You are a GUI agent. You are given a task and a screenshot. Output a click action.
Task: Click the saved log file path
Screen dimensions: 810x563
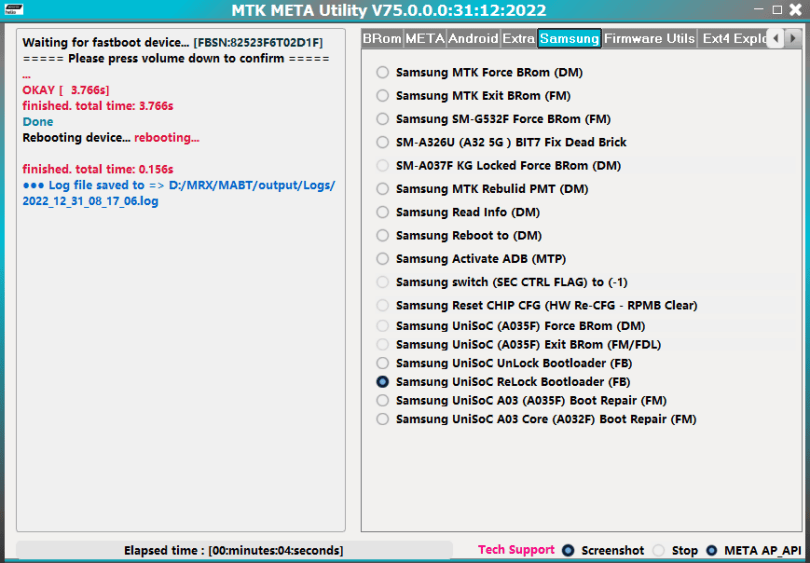[x=178, y=193]
